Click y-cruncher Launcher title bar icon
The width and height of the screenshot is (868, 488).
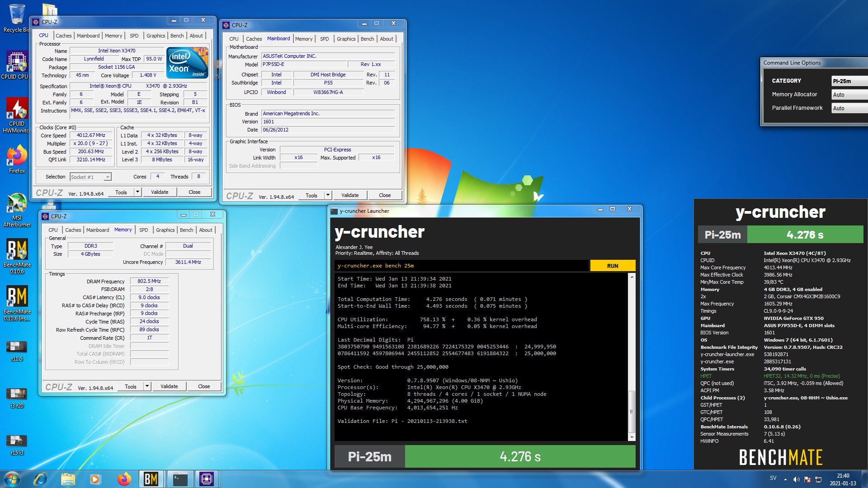click(334, 211)
